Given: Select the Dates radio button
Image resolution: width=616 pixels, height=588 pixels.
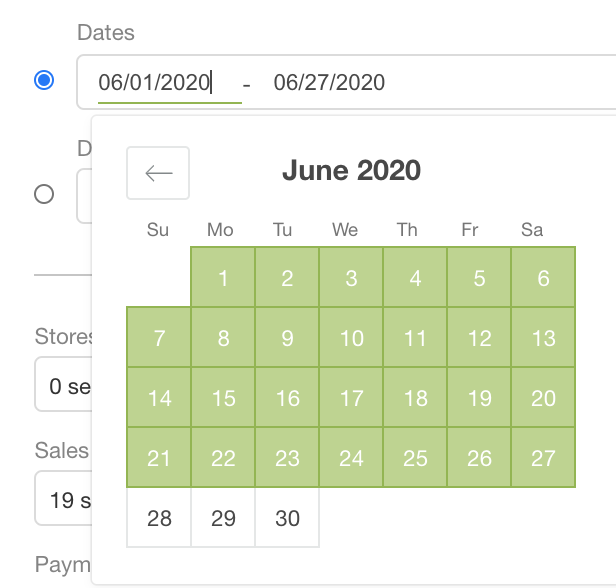Looking at the screenshot, I should tap(44, 80).
